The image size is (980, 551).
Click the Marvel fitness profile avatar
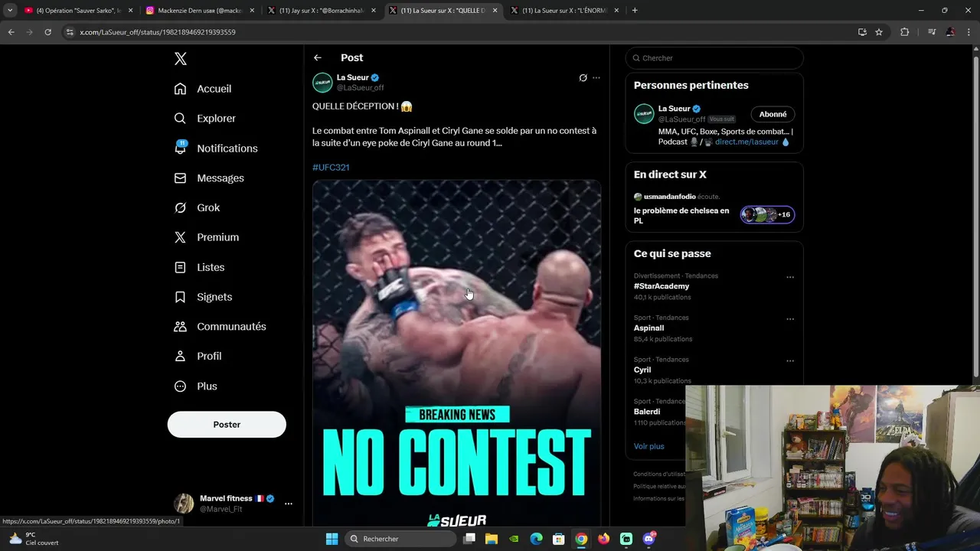click(x=184, y=504)
